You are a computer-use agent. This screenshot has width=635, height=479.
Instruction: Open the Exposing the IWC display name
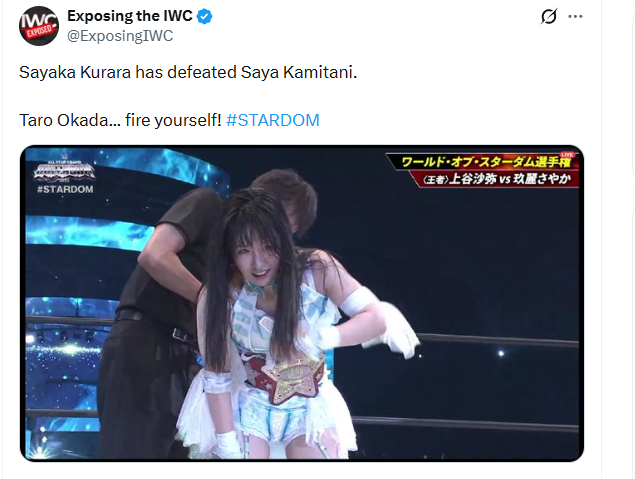pos(130,16)
